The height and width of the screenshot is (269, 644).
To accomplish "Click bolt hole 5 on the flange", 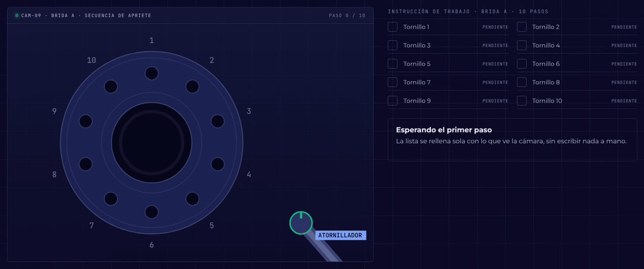I will (x=192, y=199).
